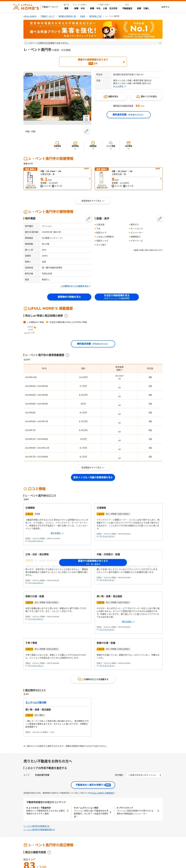This screenshot has width=186, height=868.
Task: Click orange この建物のm²単価 legend swatch
Action: pyautogui.click(x=24, y=322)
